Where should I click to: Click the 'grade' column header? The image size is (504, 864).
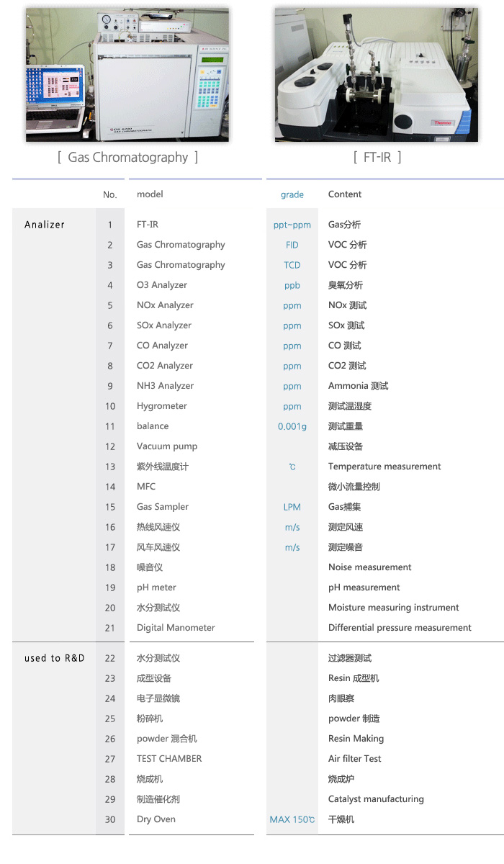tap(292, 194)
